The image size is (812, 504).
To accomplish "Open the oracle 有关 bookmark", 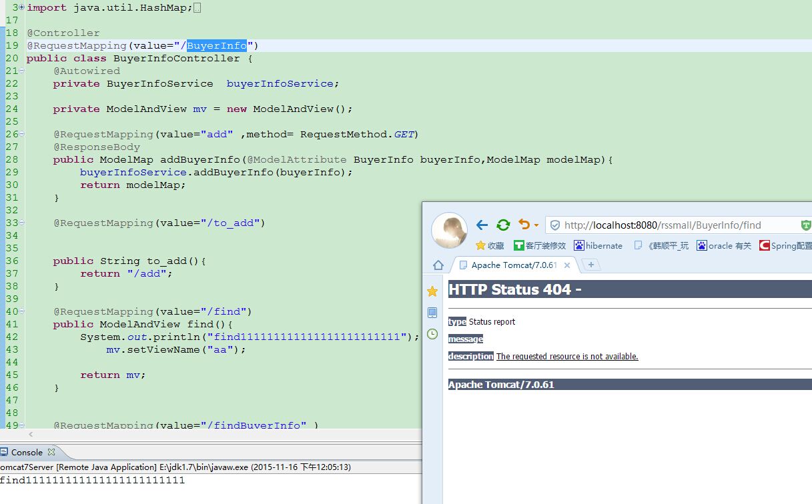I will click(724, 245).
